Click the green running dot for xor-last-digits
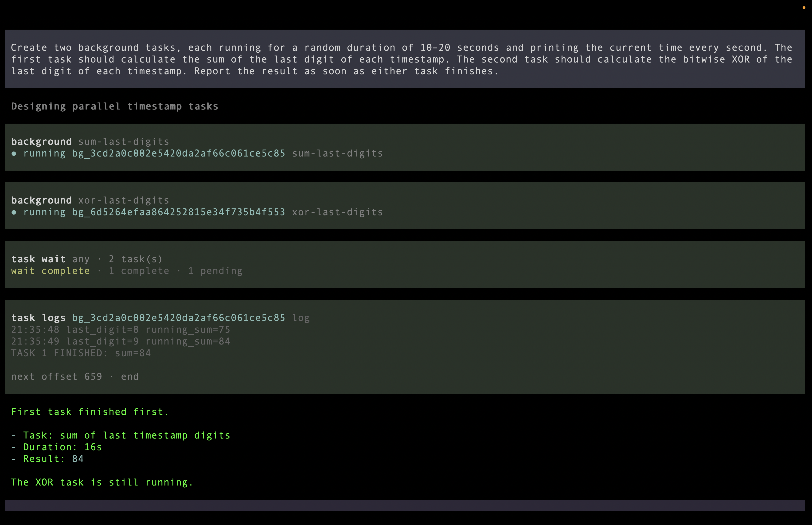 [x=14, y=212]
